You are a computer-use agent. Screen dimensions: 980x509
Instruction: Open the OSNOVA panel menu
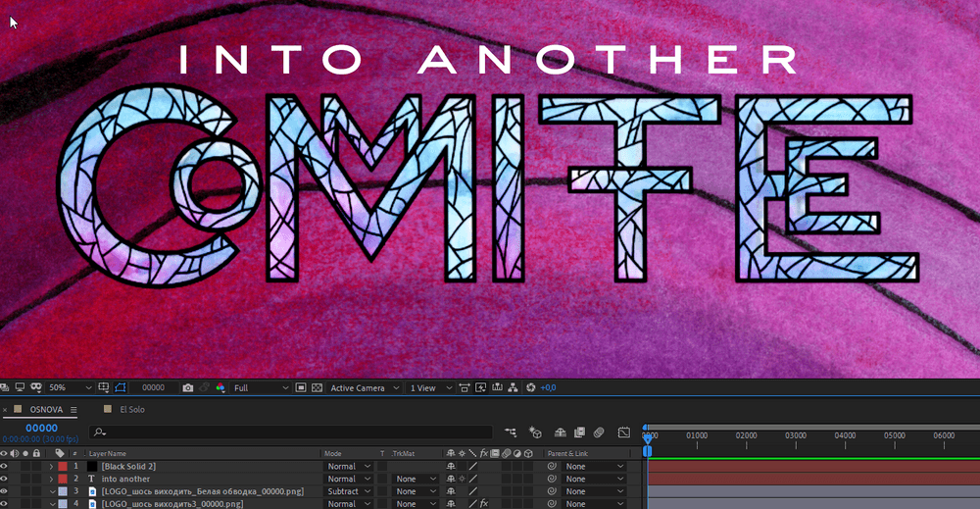pyautogui.click(x=73, y=410)
